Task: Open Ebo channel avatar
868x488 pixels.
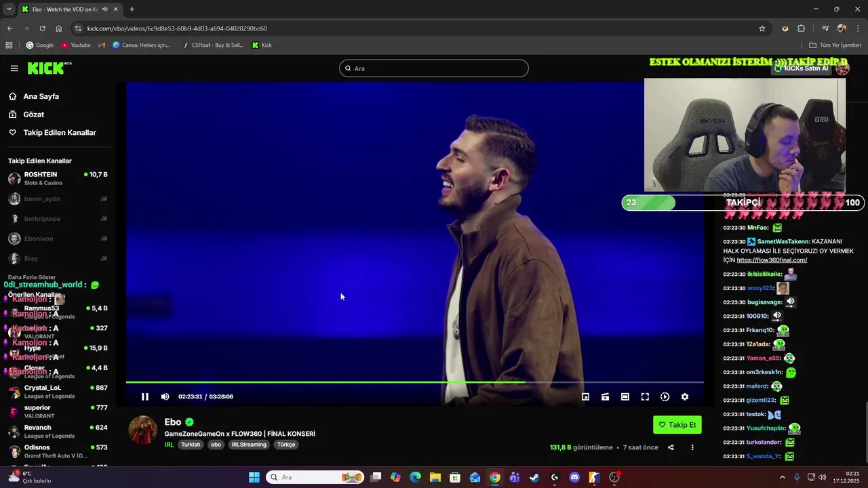Action: click(x=143, y=430)
